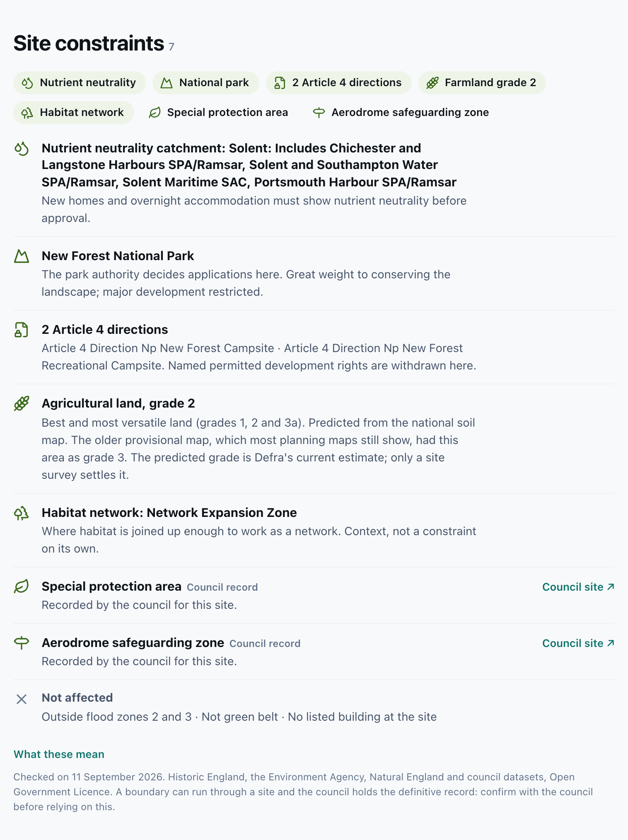Open the What these mean link
Viewport: 628px width, 840px height.
coord(59,754)
